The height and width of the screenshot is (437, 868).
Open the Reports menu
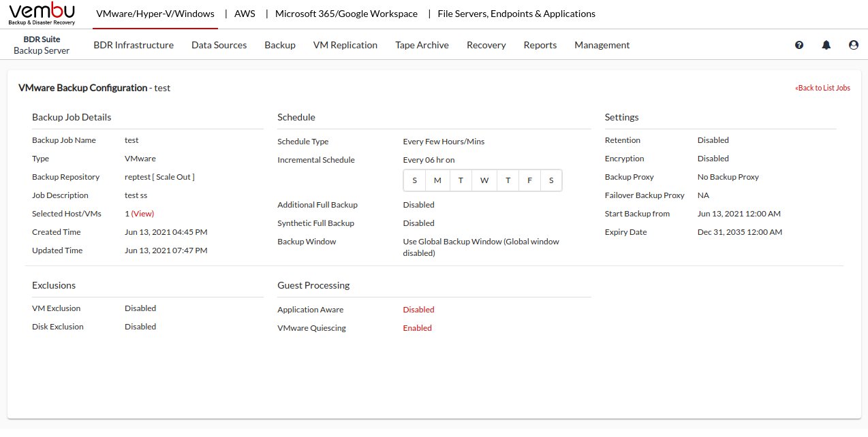[540, 45]
